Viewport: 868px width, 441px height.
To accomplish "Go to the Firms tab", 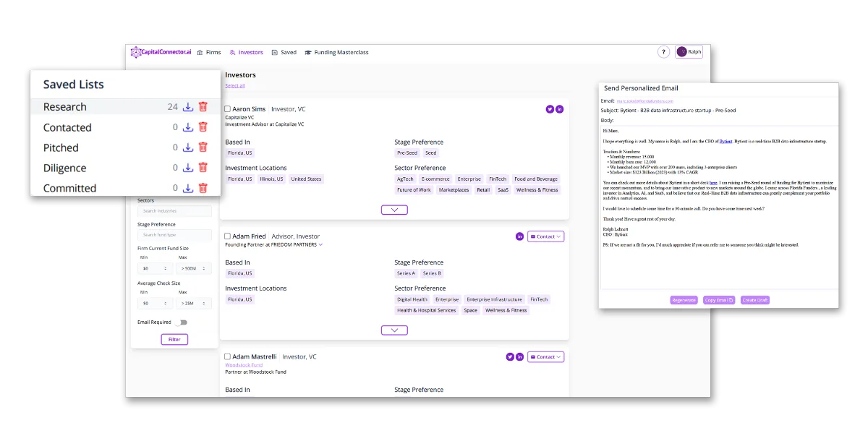I will pyautogui.click(x=209, y=53).
